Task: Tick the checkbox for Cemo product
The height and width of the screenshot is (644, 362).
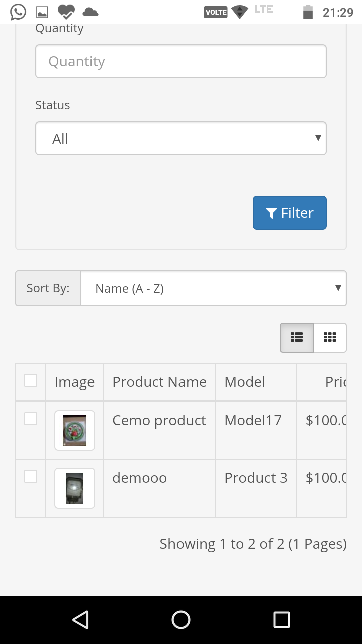Action: click(31, 419)
